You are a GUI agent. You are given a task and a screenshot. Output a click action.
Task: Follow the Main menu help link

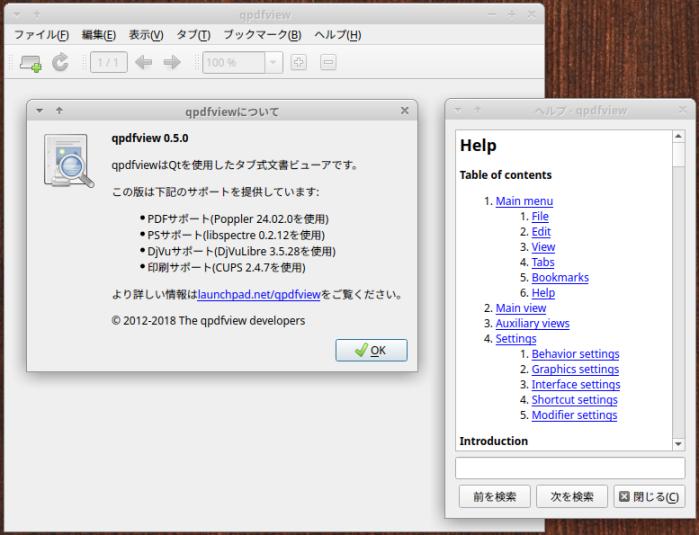pyautogui.click(x=524, y=201)
